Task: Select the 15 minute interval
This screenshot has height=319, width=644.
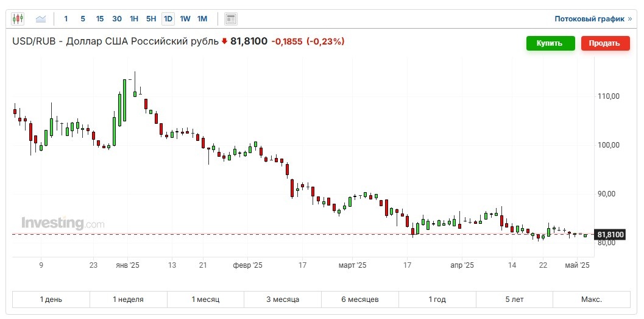Action: (100, 19)
